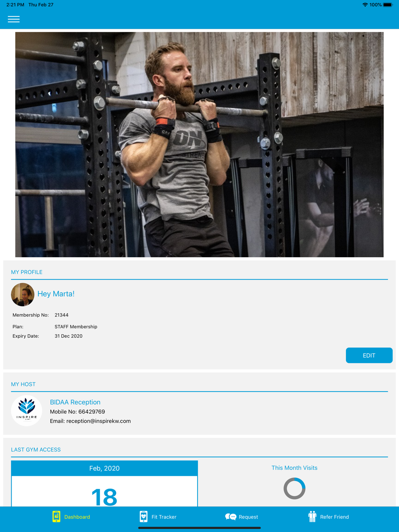Tap the This Month Visits donut chart

click(294, 489)
